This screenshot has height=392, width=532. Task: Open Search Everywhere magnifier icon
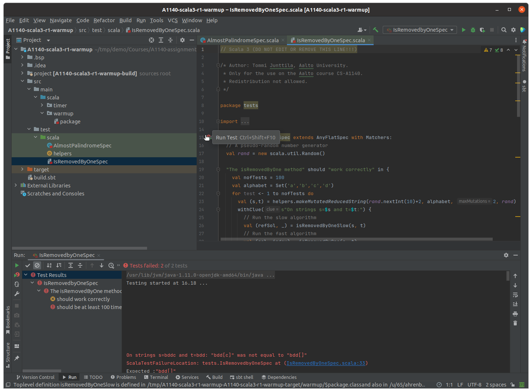coord(504,30)
